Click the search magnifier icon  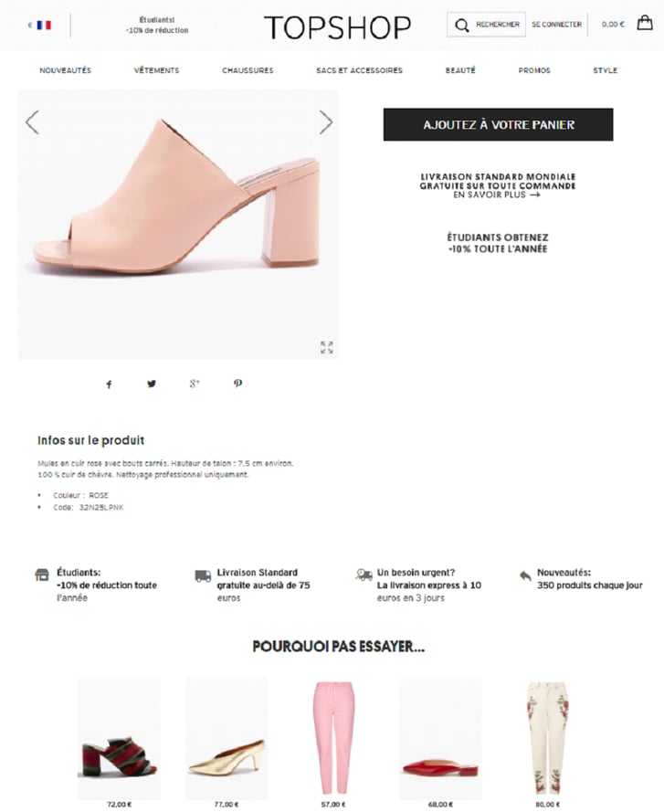pos(462,25)
